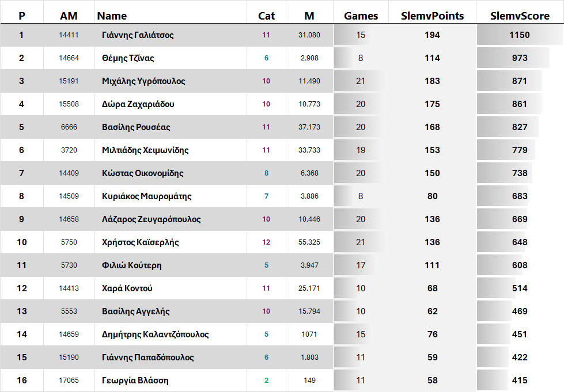Screen dimensions: 564x392
Task: Select row of Χαρά Κοντού
Action: click(127, 288)
